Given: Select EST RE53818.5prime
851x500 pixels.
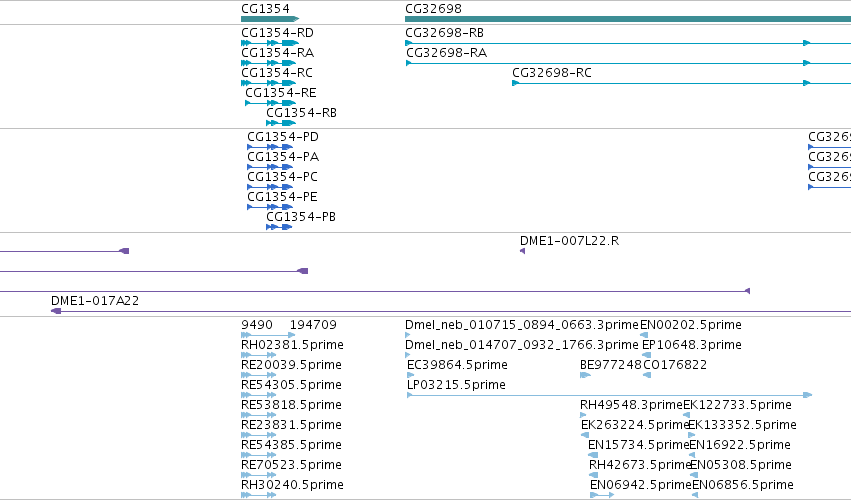Looking at the screenshot, I should pyautogui.click(x=291, y=405).
